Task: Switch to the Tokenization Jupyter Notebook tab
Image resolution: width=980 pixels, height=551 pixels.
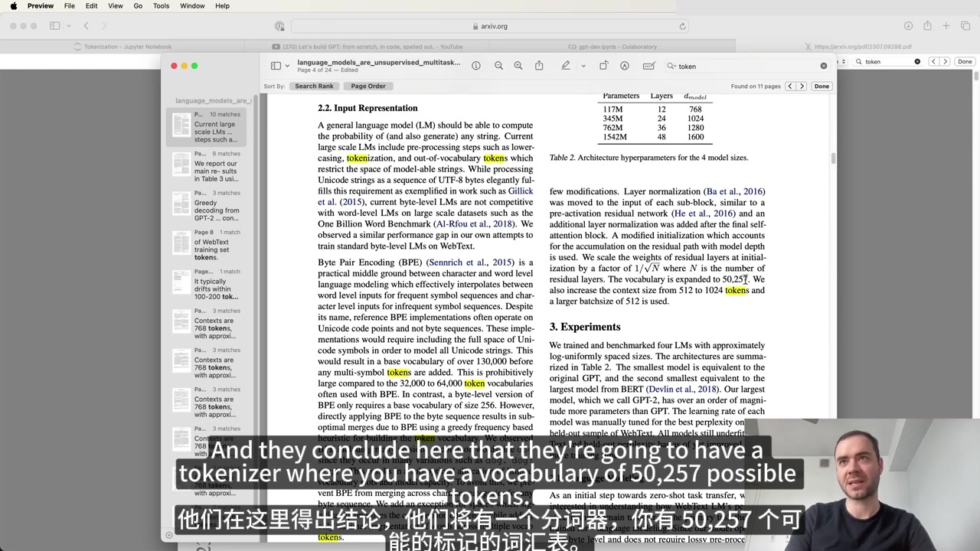Action: [122, 46]
